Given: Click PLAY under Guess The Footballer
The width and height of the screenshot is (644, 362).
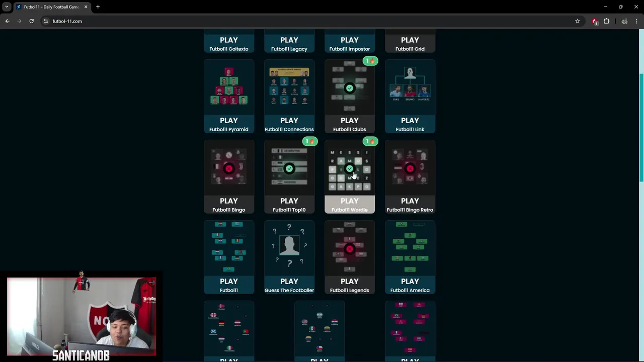Looking at the screenshot, I should point(289,281).
